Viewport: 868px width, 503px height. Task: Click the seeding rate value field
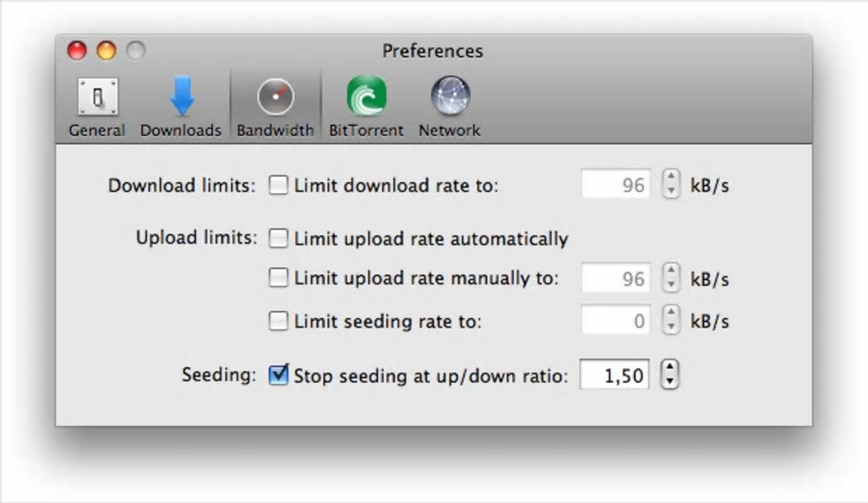click(616, 322)
